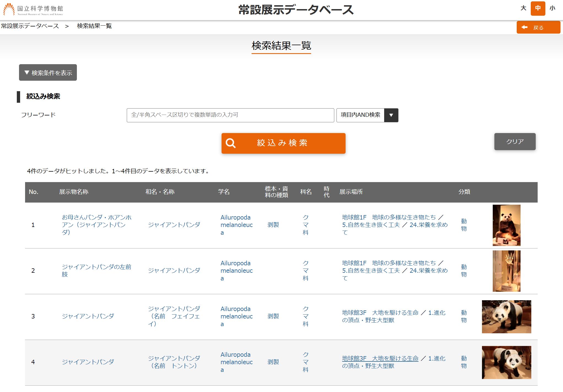The height and width of the screenshot is (392, 563).
Task: Click the フェイフェイ panda photo thumbnail
Action: tap(506, 317)
